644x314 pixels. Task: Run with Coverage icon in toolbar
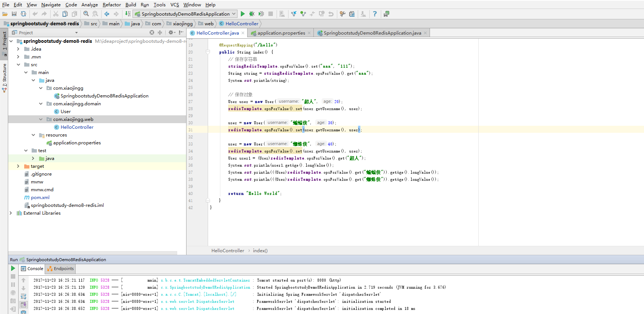[x=261, y=14]
